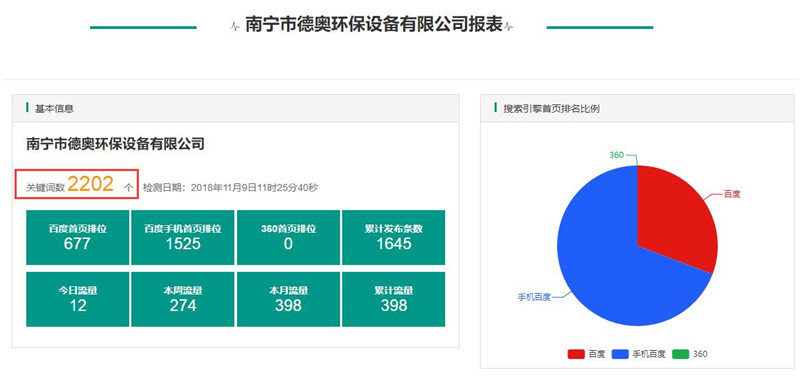800x376 pixels.
Task: Click the 检测日期 2018年11月9日 text
Action: coord(231,188)
